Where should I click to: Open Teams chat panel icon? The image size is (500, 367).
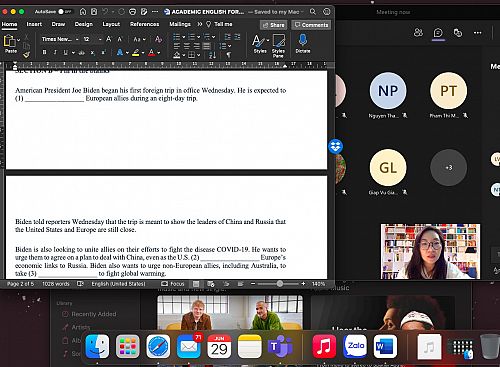click(x=438, y=33)
